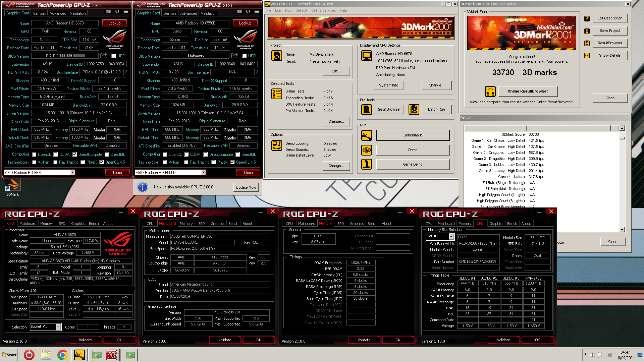The height and width of the screenshot is (362, 644).
Task: Click the Batch Run icon in Pro Tools
Action: click(414, 110)
